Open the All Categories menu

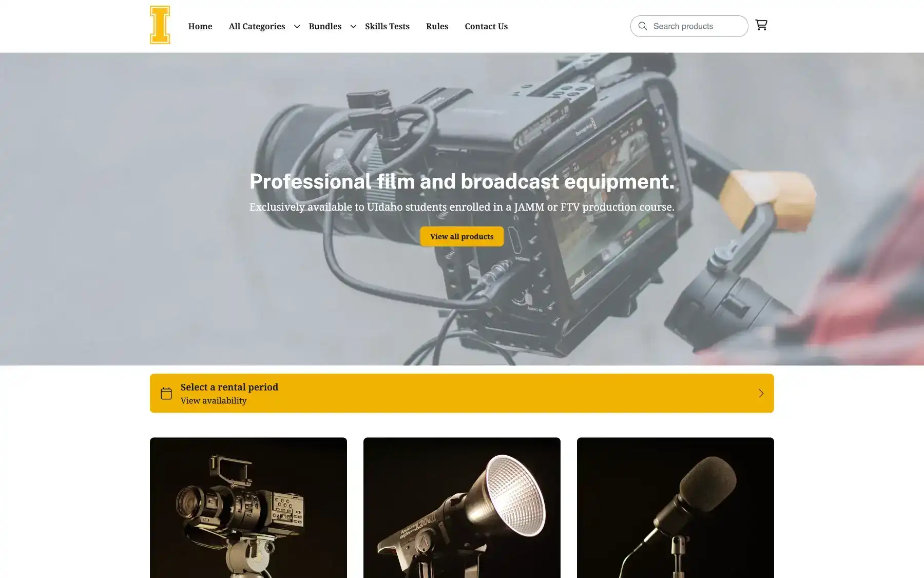[x=257, y=26]
